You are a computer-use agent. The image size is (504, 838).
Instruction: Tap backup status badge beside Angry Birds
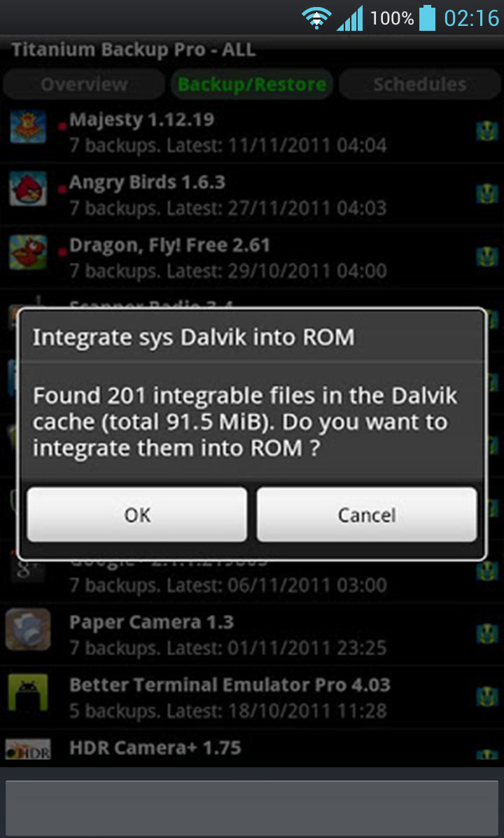(x=487, y=193)
